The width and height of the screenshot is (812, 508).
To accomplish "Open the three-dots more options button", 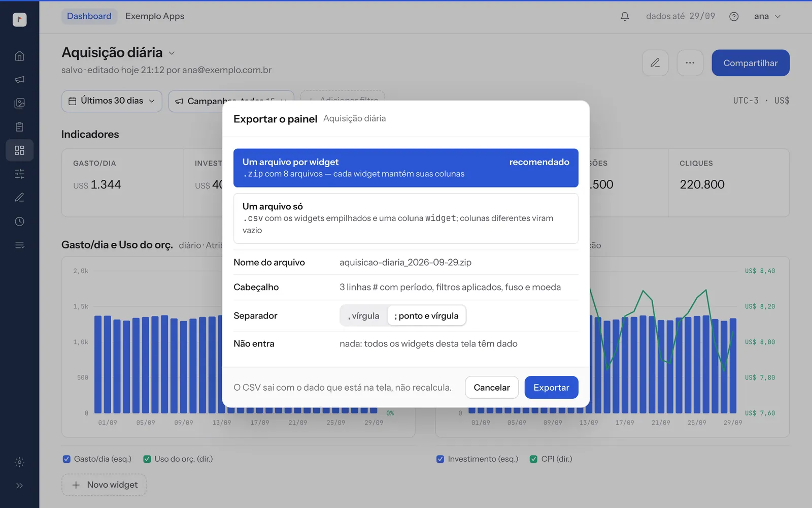I will coord(690,63).
